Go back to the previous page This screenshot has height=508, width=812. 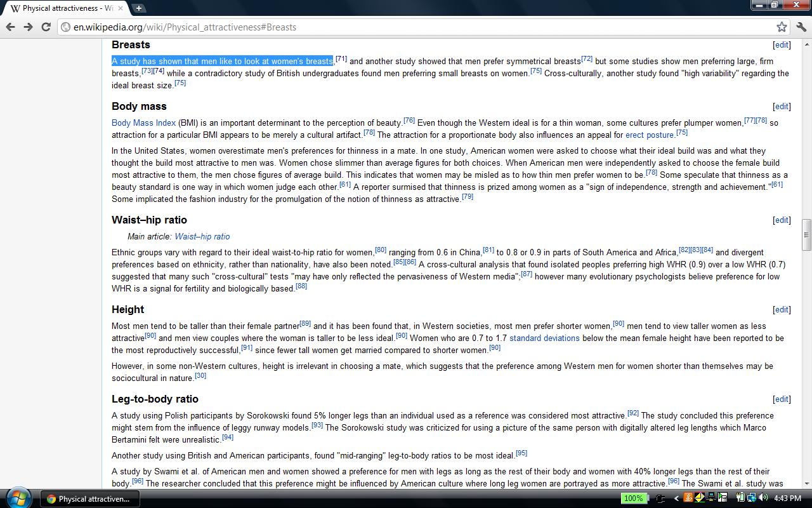[x=10, y=27]
